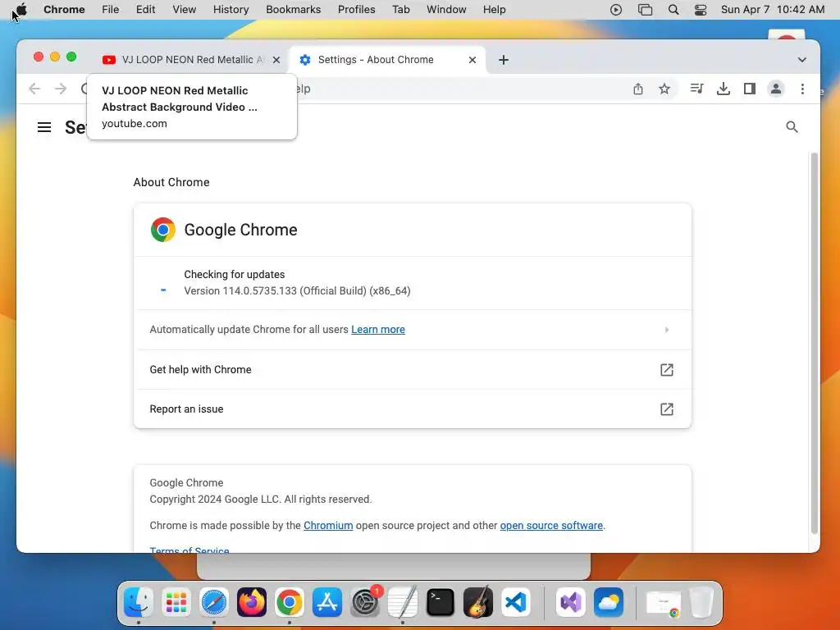The width and height of the screenshot is (840, 630).
Task: Open media controls icon in toolbar
Action: coord(696,89)
